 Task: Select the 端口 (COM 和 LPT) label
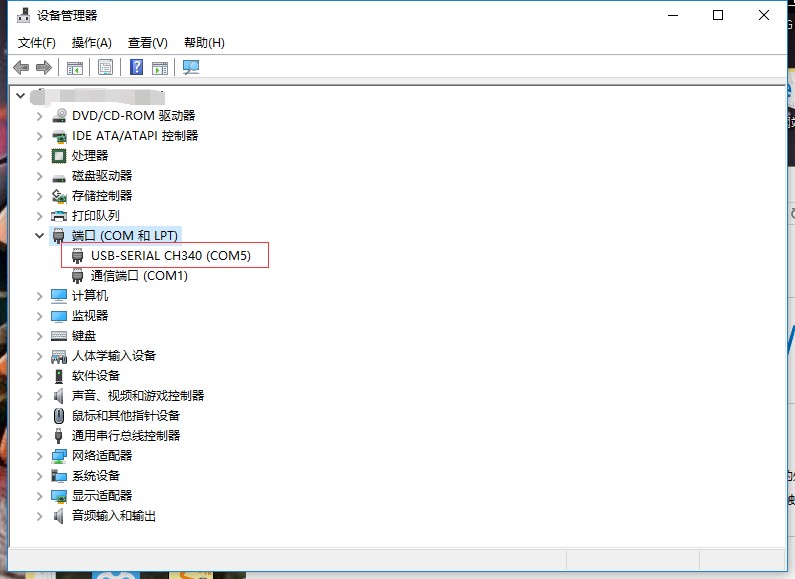coord(125,236)
